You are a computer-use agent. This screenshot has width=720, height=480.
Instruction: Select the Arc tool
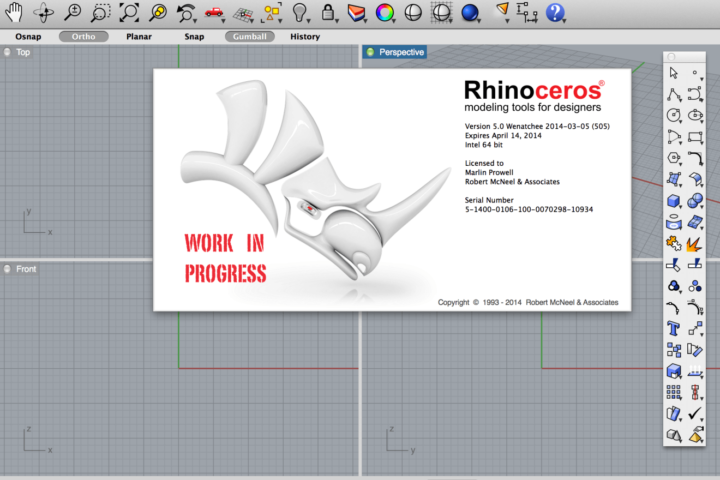[x=674, y=137]
